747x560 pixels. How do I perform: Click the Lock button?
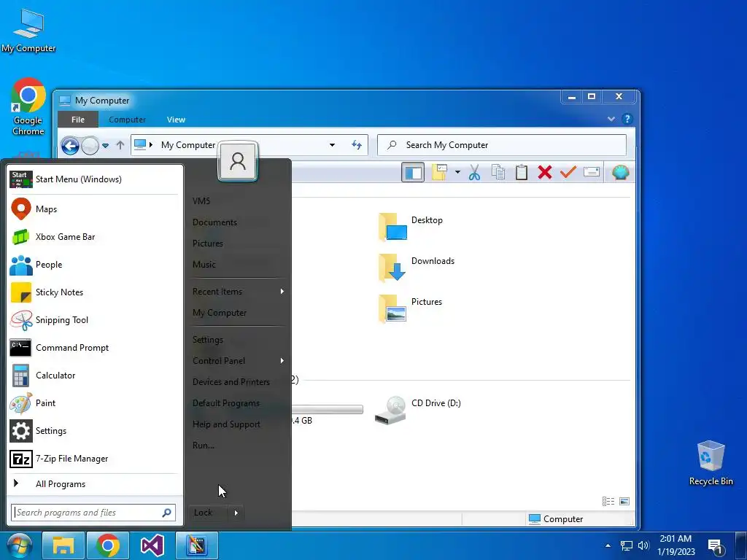pyautogui.click(x=209, y=513)
